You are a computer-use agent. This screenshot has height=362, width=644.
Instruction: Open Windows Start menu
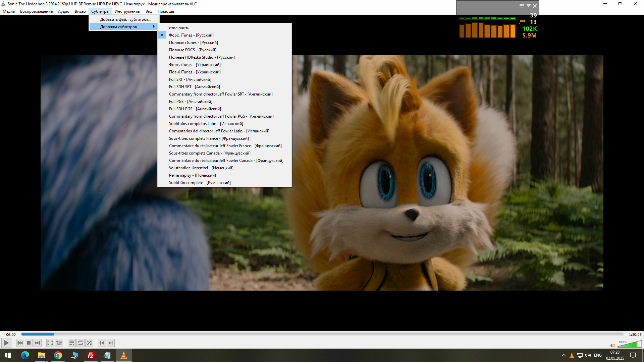tap(8, 355)
